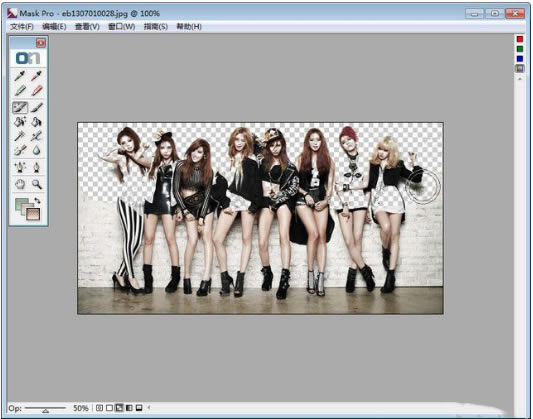Viewport: 533px width, 419px height.
Task: Choose the Pen path tool
Action: coord(37,167)
